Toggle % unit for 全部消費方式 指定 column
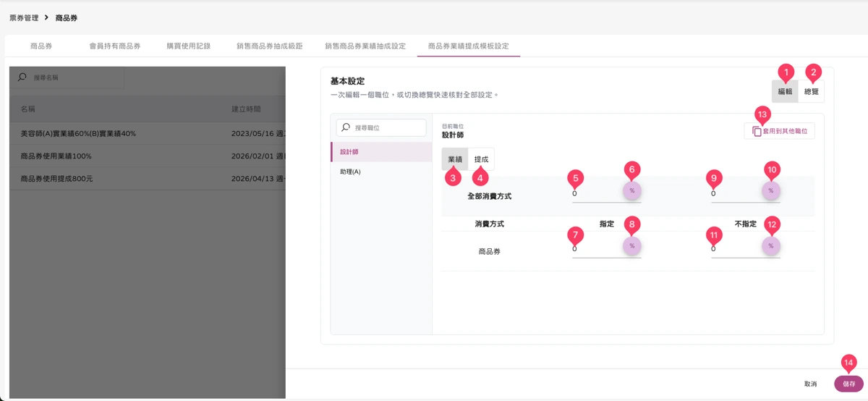This screenshot has height=401, width=868. 631,190
